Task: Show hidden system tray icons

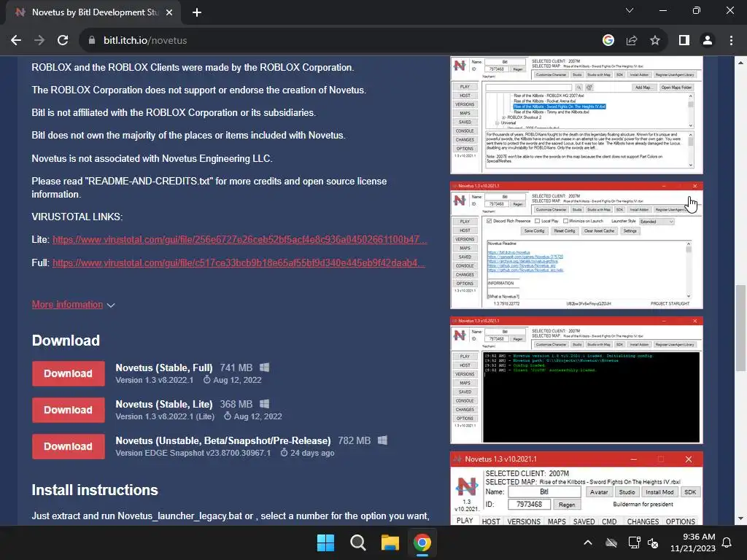Action: pos(588,542)
